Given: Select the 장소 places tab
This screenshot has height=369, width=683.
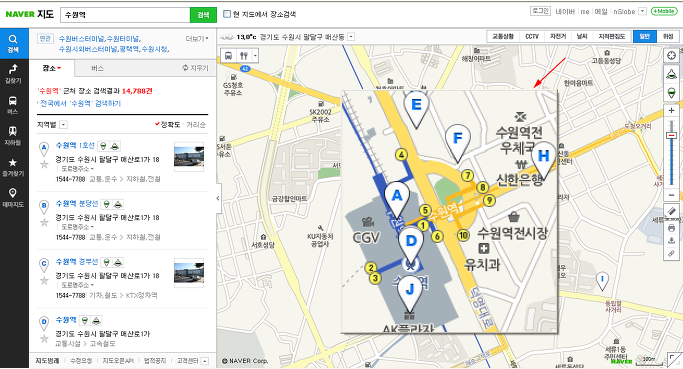Looking at the screenshot, I should [x=52, y=68].
